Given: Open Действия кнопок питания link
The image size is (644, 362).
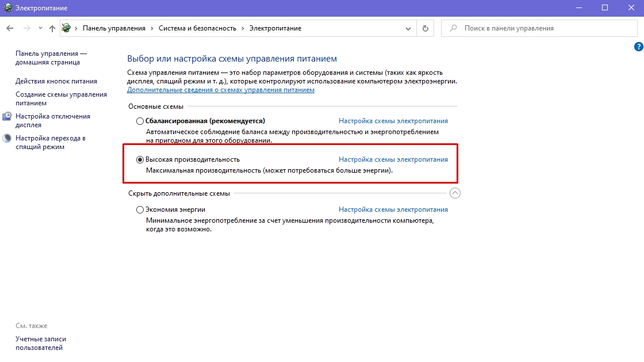Looking at the screenshot, I should coord(56,81).
